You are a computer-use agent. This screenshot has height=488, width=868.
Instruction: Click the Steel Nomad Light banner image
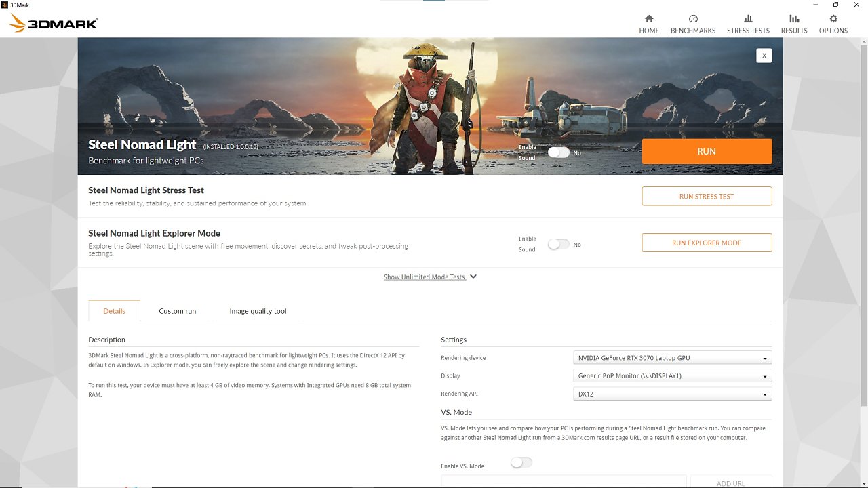pos(430,106)
